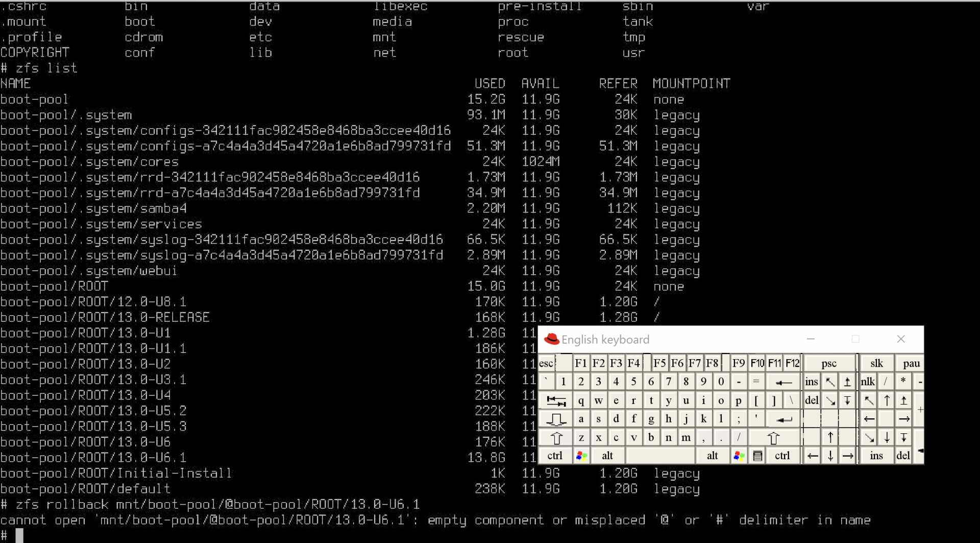980x543 pixels.
Task: Click numpad 8 up arrow key
Action: (887, 400)
